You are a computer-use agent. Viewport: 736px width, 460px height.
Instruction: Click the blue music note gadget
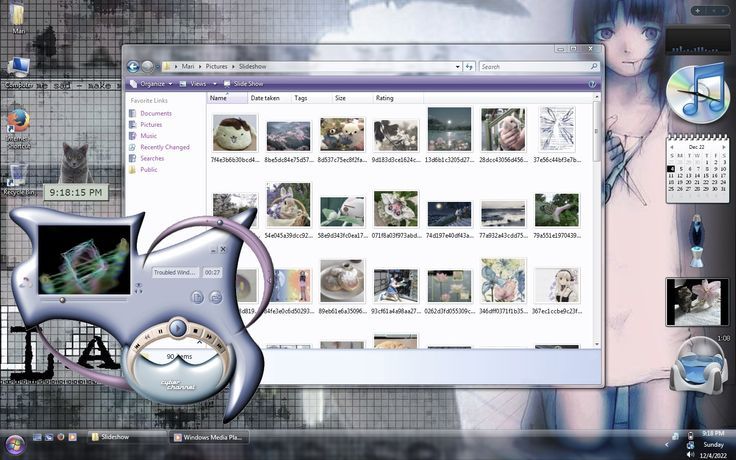[x=696, y=90]
